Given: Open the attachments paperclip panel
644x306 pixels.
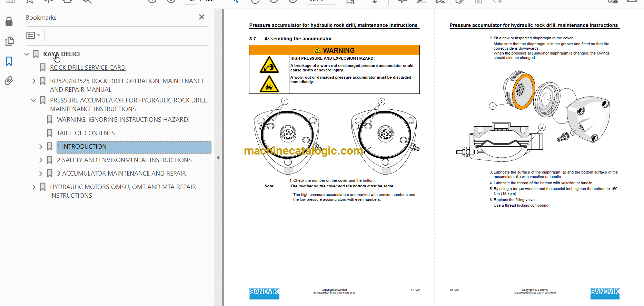Looking at the screenshot, I should click(x=9, y=81).
